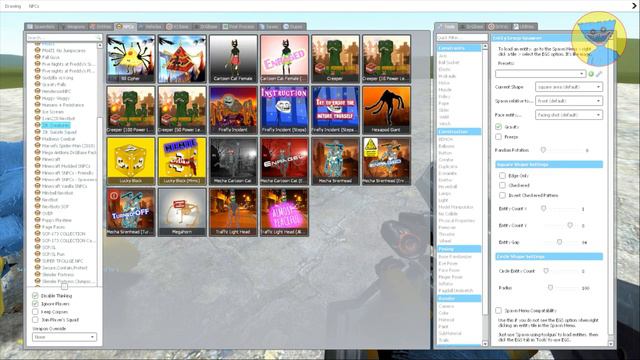Image resolution: width=640 pixels, height=360 pixels.
Task: Toggle the Gravity checkbox
Action: tap(498, 127)
